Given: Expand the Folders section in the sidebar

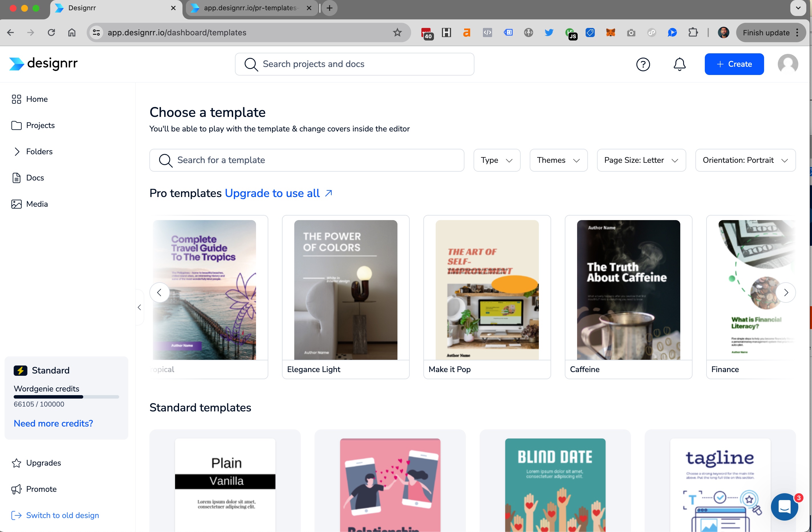Looking at the screenshot, I should tap(39, 151).
